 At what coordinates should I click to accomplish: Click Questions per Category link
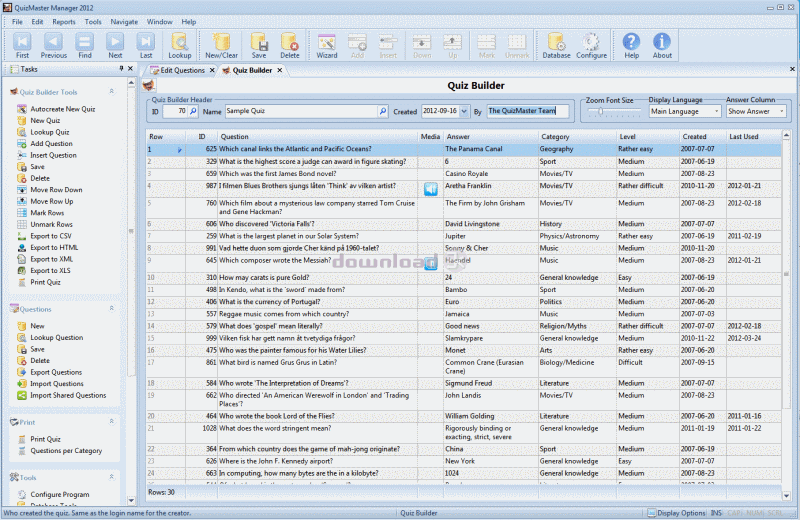click(x=66, y=451)
